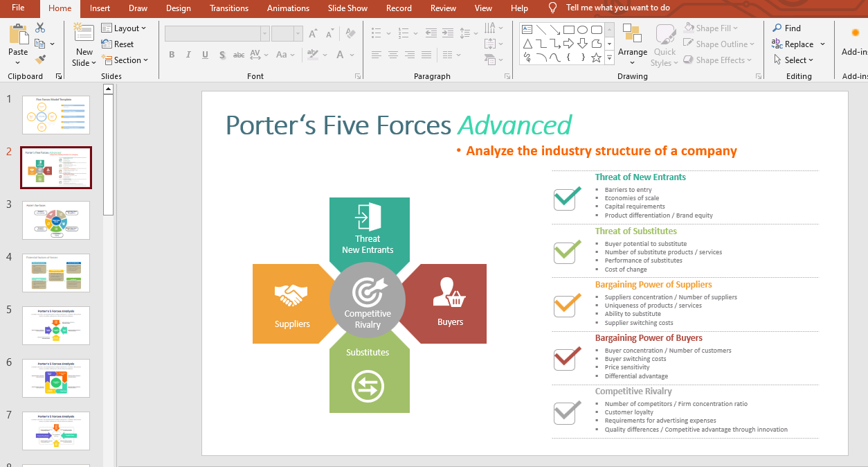Open the Select dropdown in Editing

793,60
